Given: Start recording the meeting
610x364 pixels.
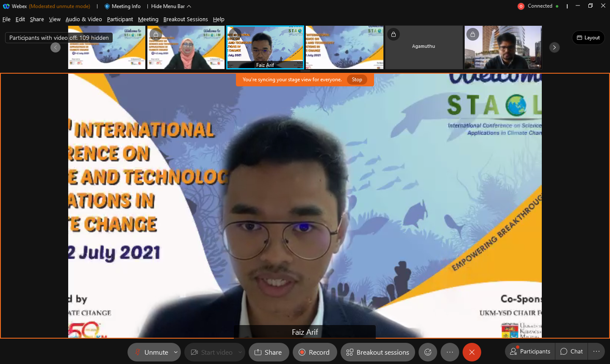Looking at the screenshot, I should [x=314, y=352].
